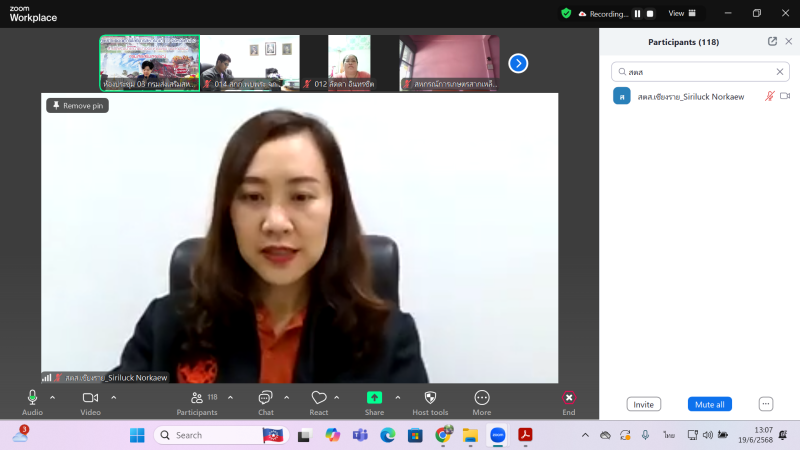Close the Participants panel

click(789, 41)
